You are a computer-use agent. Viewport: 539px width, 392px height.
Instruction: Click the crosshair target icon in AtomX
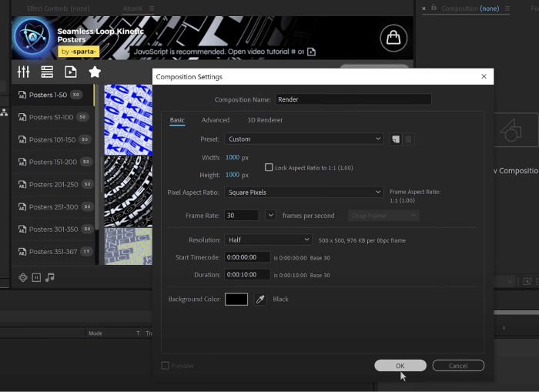click(23, 277)
